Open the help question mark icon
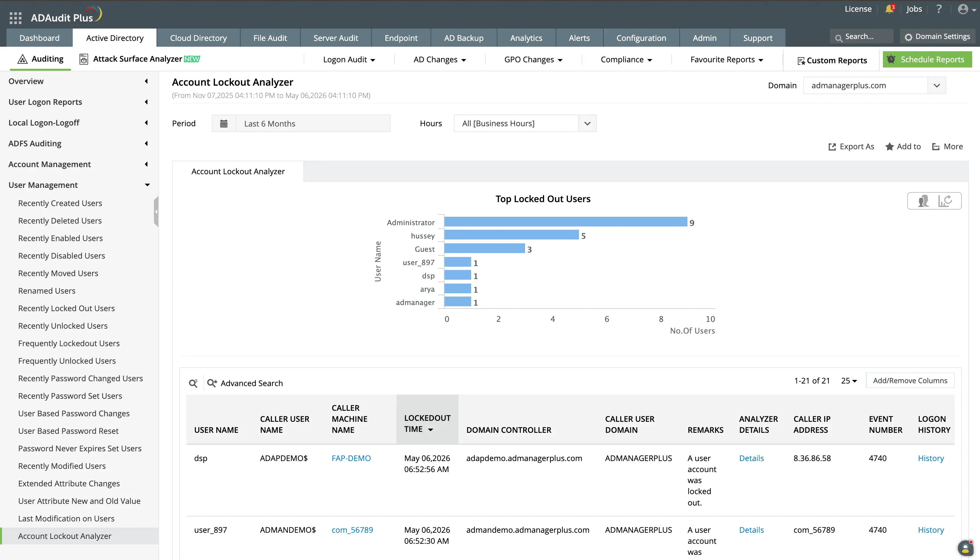Viewport: 980px width, 560px height. pos(939,9)
